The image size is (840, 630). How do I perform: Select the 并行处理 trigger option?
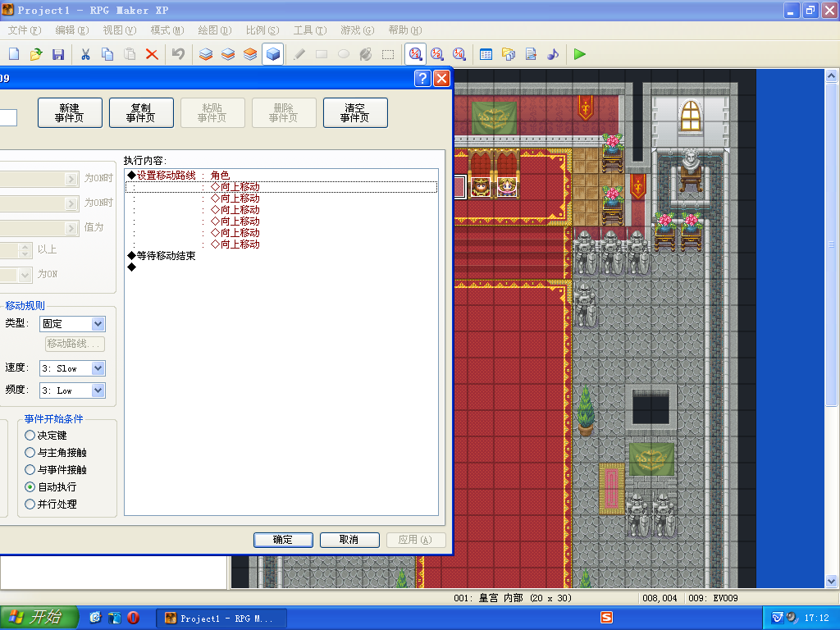point(51,504)
